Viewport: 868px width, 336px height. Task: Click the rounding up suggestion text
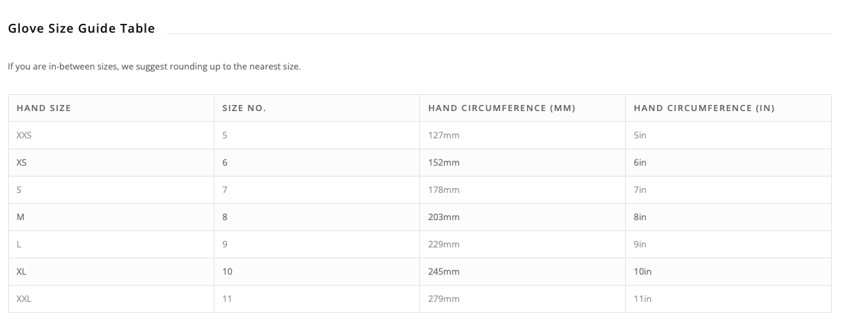pos(154,67)
